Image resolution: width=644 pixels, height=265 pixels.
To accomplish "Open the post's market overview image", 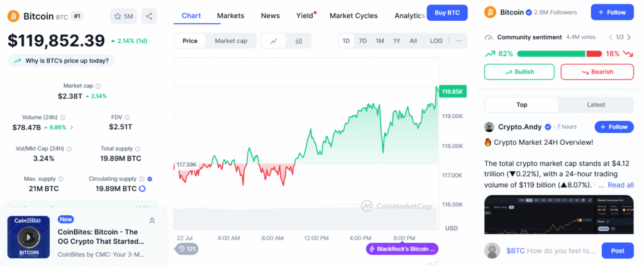I will [559, 215].
